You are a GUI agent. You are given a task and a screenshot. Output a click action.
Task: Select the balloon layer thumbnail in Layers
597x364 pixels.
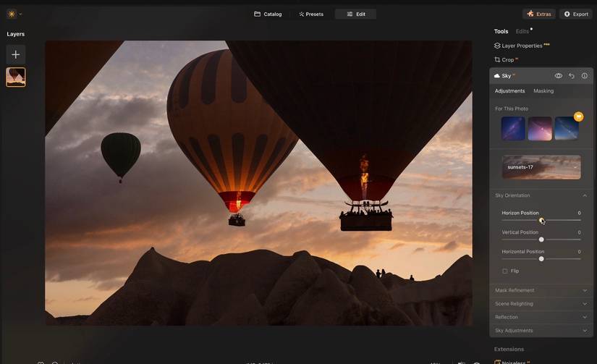point(16,77)
